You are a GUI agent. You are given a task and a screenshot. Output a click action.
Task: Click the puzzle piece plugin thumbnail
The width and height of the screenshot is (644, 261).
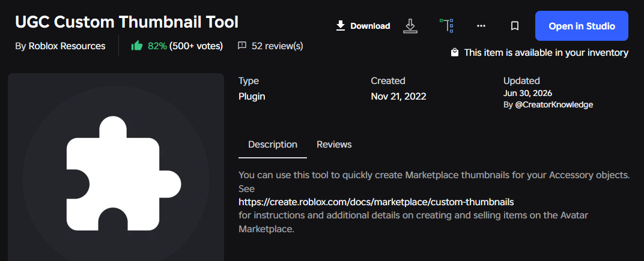click(116, 167)
